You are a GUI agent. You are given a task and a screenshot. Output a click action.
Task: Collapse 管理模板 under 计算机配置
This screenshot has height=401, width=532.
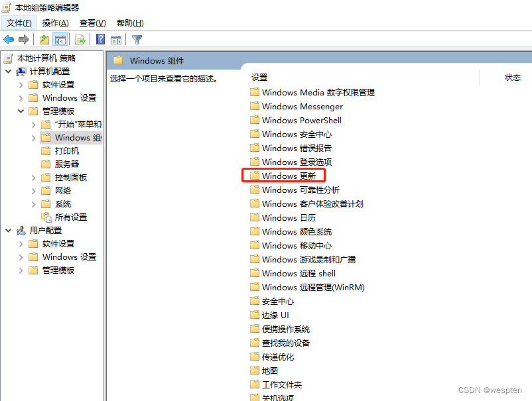click(x=21, y=111)
